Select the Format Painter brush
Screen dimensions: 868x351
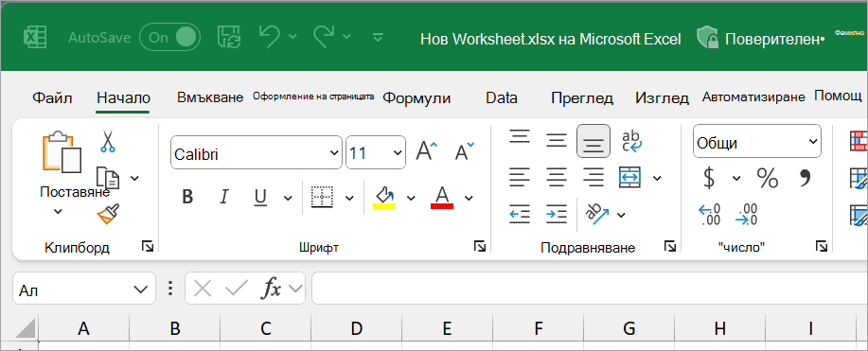point(108,214)
